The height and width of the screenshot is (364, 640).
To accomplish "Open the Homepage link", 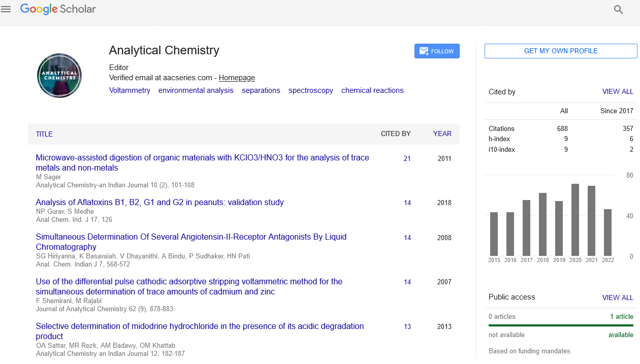I will click(237, 78).
